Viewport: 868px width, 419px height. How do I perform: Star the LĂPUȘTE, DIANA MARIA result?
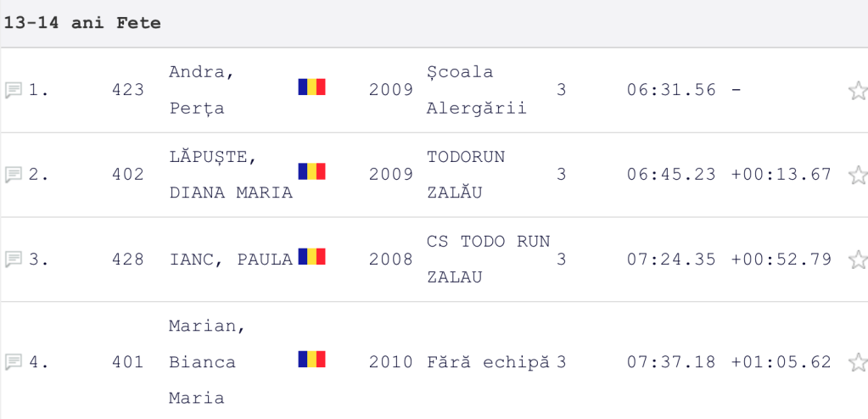[x=857, y=175]
